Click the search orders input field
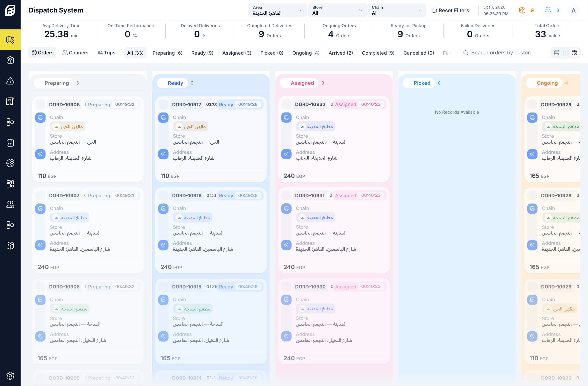 tap(502, 53)
